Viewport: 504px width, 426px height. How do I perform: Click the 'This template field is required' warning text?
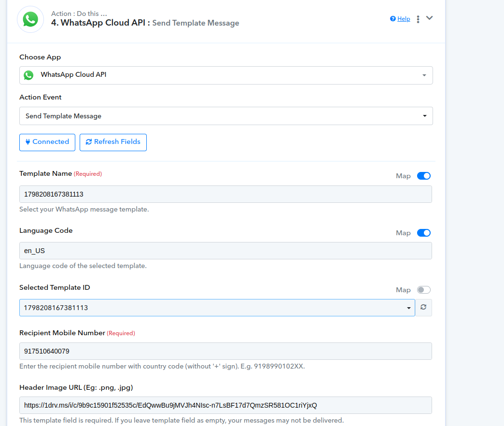click(x=182, y=420)
